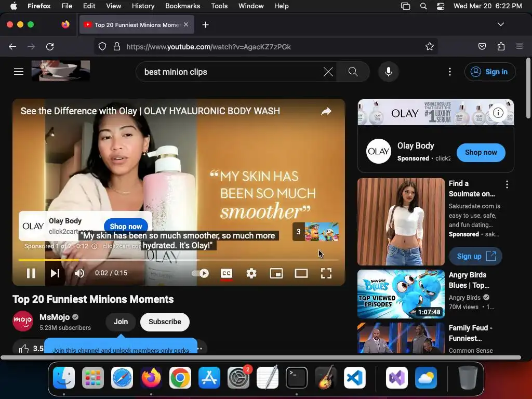The height and width of the screenshot is (399, 532).
Task: Like the video with thumbs up icon
Action: coord(24,349)
